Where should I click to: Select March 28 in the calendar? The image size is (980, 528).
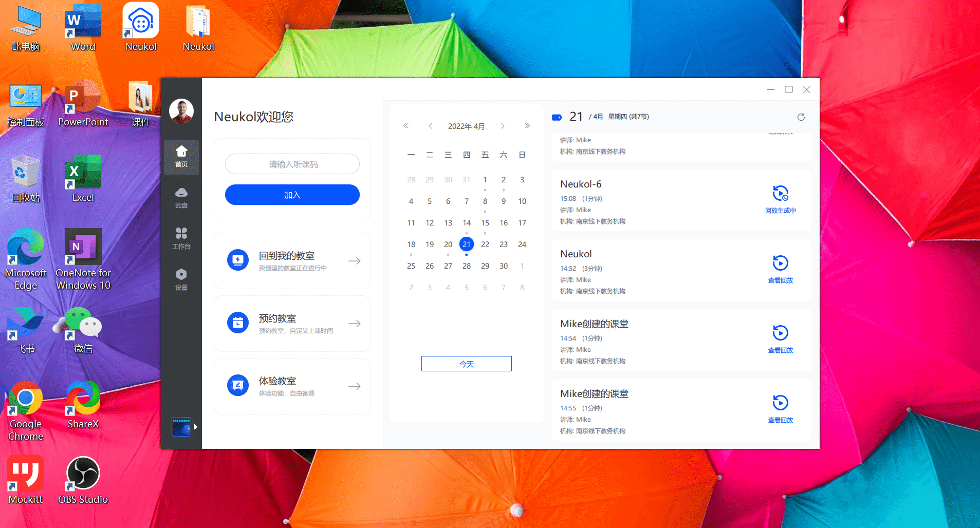(x=411, y=180)
